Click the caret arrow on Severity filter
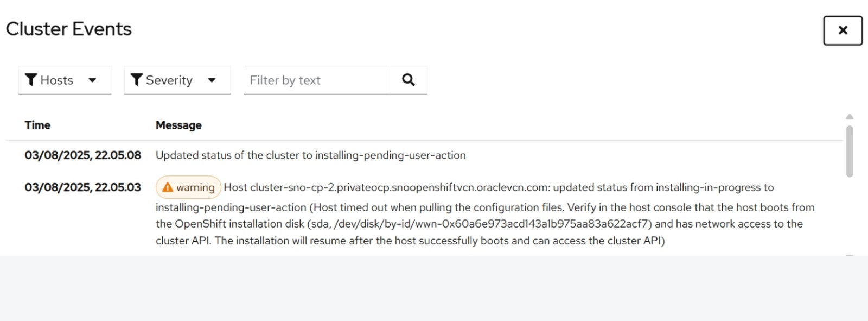Screen dimensions: 868x321 [212, 80]
